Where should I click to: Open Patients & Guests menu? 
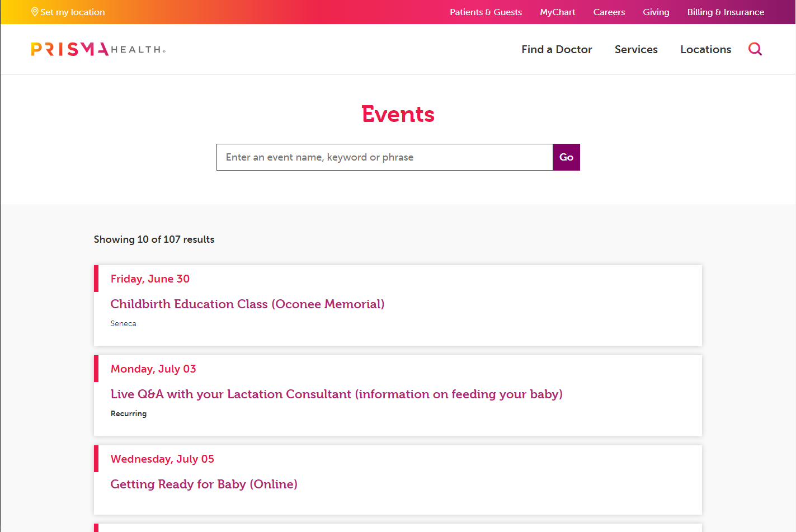486,12
